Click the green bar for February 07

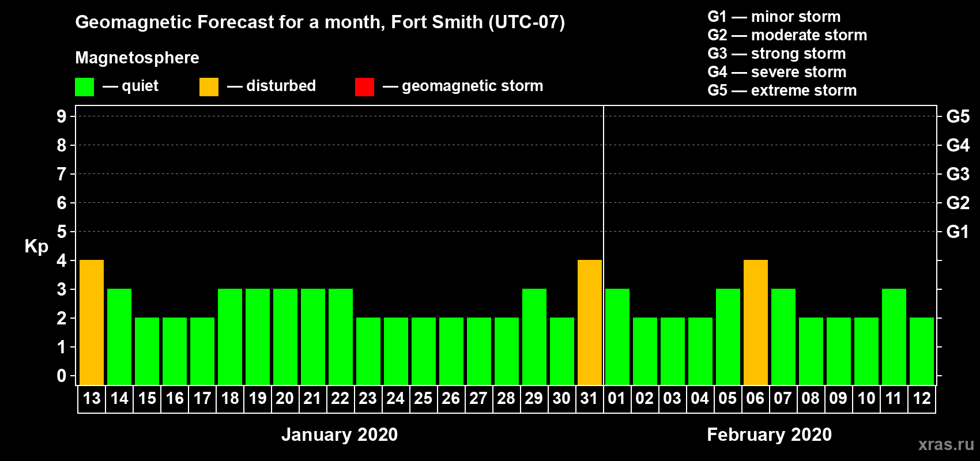(x=783, y=337)
